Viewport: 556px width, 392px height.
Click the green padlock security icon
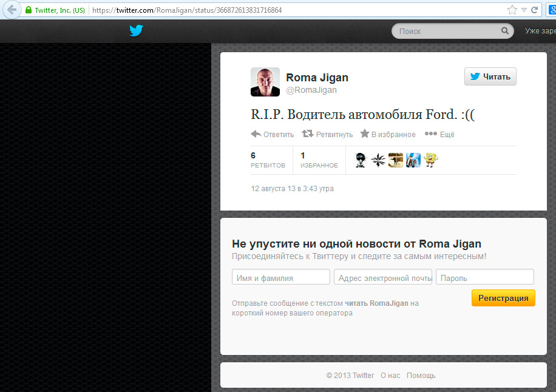click(29, 10)
